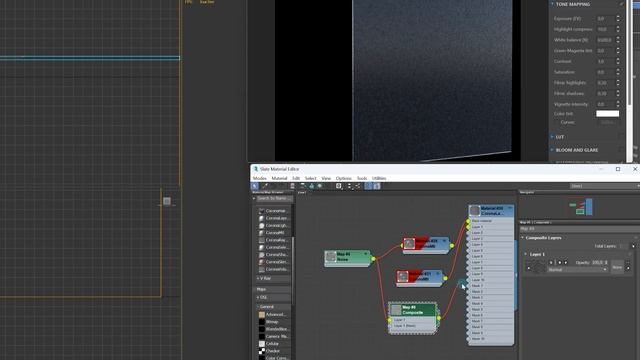Click the Saturation value field
This screenshot has height=360, width=640.
click(x=606, y=72)
